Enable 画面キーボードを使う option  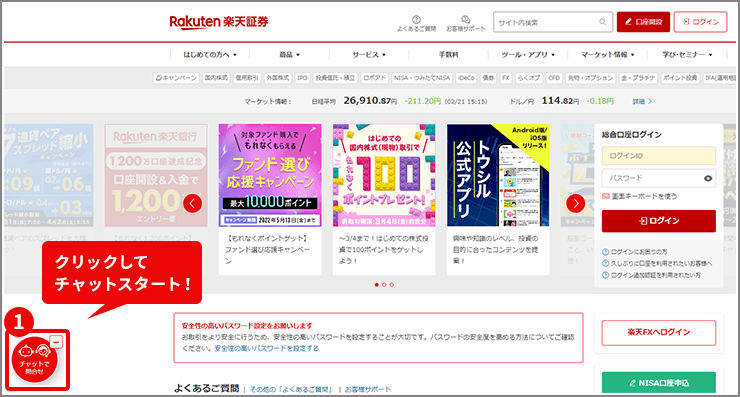(639, 196)
